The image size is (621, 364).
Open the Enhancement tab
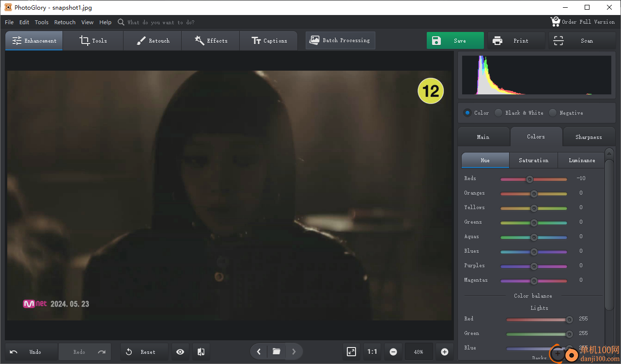click(x=34, y=41)
